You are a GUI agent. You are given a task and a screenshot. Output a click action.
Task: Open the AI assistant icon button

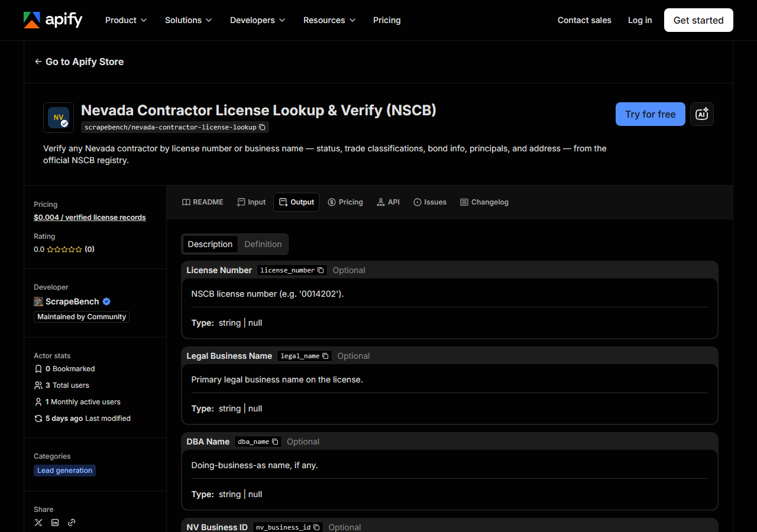point(702,114)
